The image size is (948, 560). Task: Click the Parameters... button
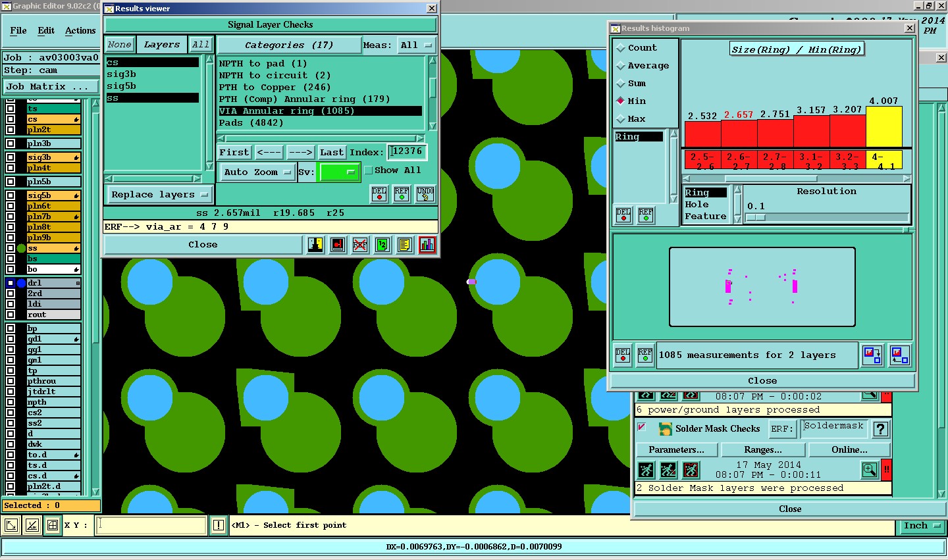click(676, 450)
